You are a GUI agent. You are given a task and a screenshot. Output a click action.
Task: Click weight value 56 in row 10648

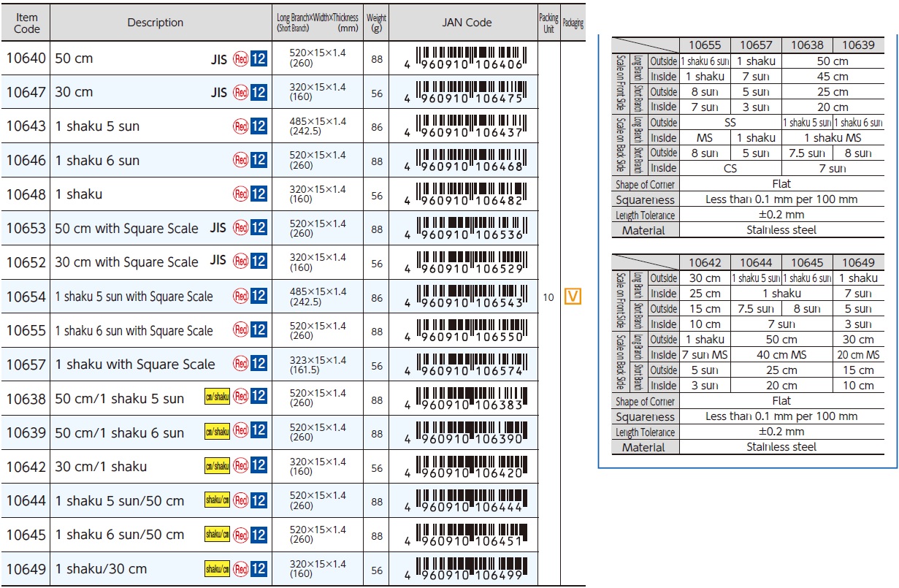click(x=377, y=195)
